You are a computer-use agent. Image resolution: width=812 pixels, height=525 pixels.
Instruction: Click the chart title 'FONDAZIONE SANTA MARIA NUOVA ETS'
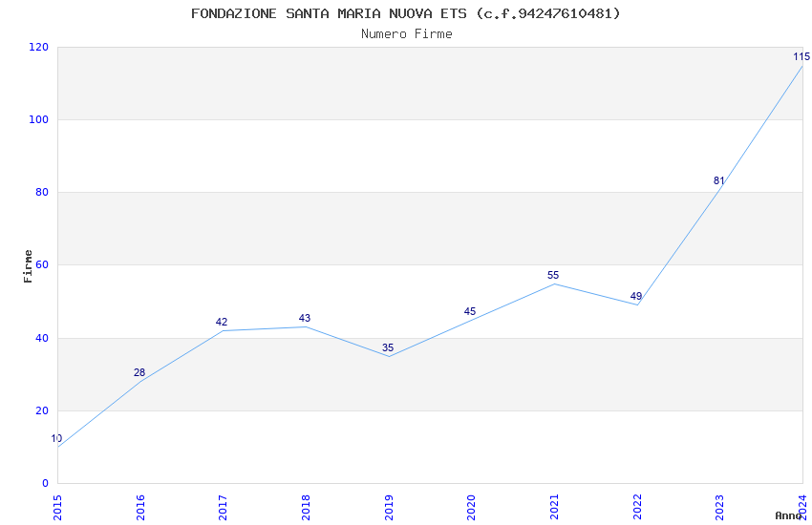(329, 13)
